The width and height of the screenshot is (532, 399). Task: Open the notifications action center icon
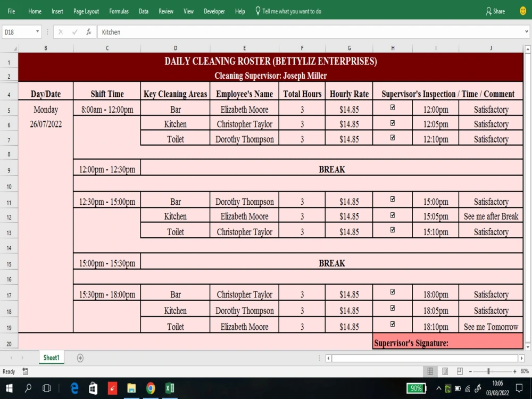519,388
